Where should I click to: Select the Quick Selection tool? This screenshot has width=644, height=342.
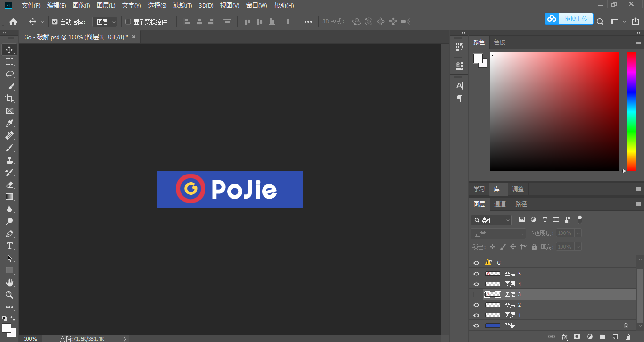(x=9, y=86)
